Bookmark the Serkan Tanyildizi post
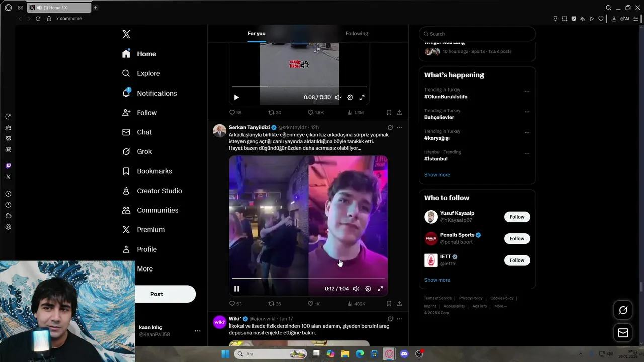Image resolution: width=644 pixels, height=362 pixels. pos(389,304)
